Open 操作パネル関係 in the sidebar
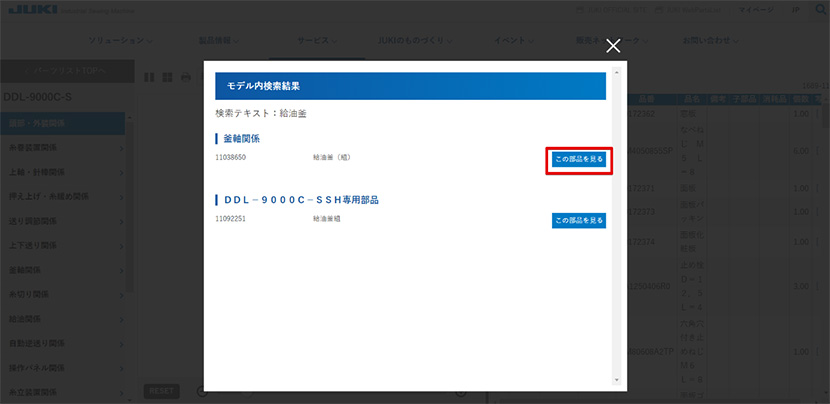The image size is (830, 404). pos(62,368)
